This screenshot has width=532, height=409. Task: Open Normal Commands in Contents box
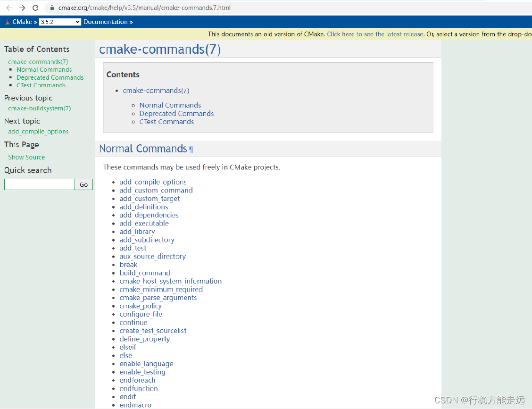pos(170,105)
